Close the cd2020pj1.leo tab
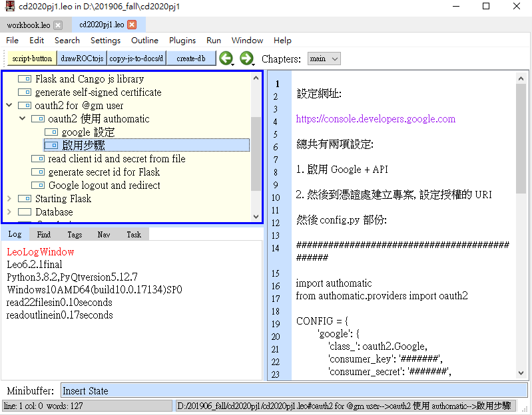Viewport: 532px width, 415px height. (132, 25)
